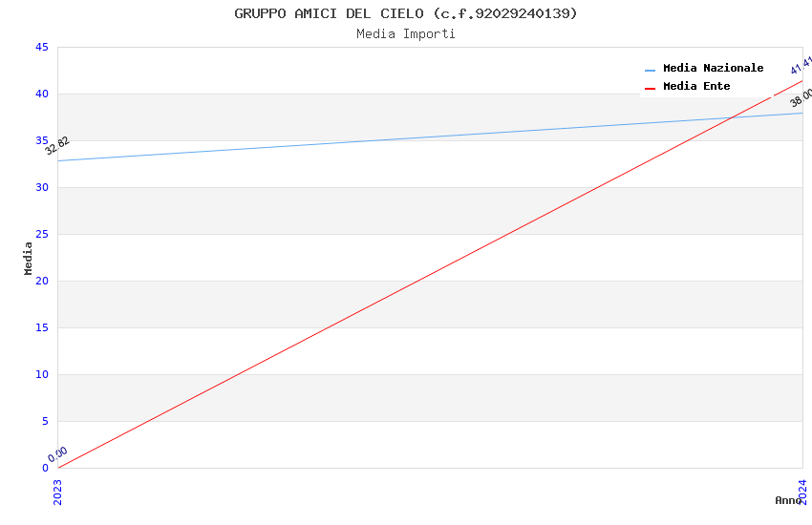This screenshot has height=525, width=812.
Task: Click the blue Media Nazionale legend swatch
Action: coord(650,70)
